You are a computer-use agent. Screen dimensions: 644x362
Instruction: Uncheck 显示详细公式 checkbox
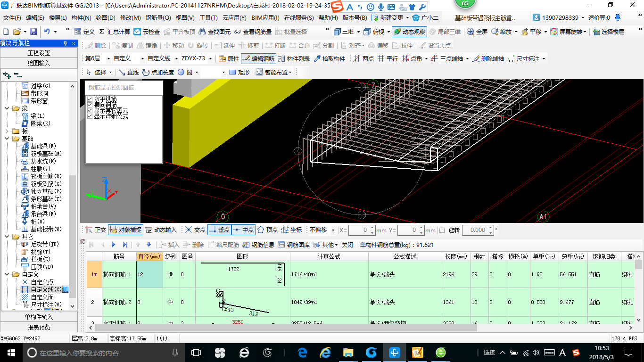tap(90, 116)
